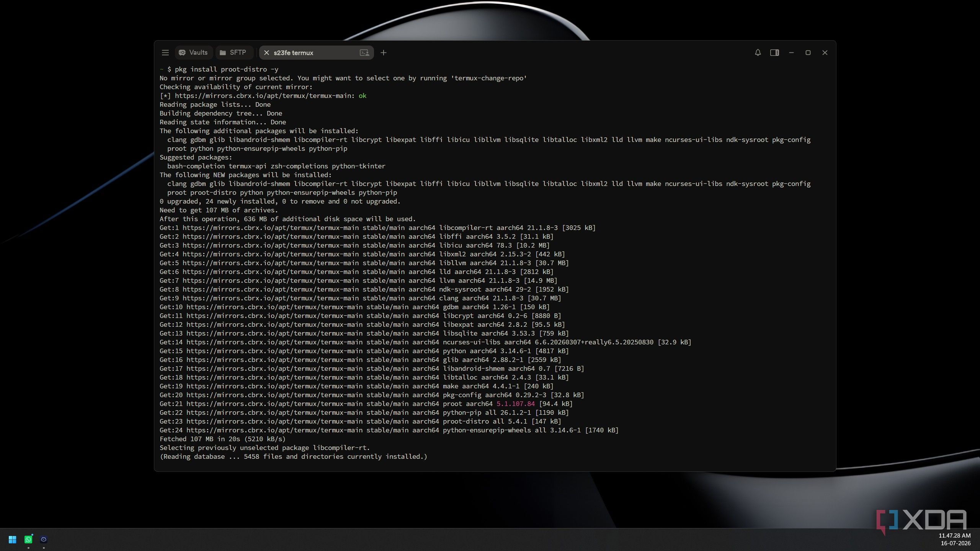Viewport: 980px width, 551px height.
Task: Open Termius icon in the taskbar
Action: (44, 540)
